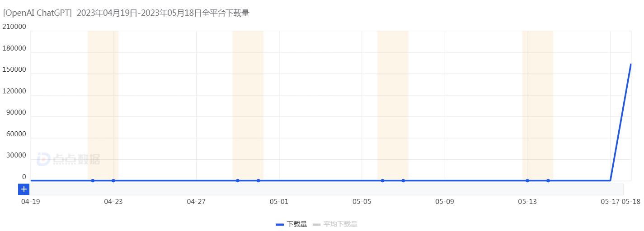Click the peak of the line at 05-18
644x231 pixels.
click(630, 65)
